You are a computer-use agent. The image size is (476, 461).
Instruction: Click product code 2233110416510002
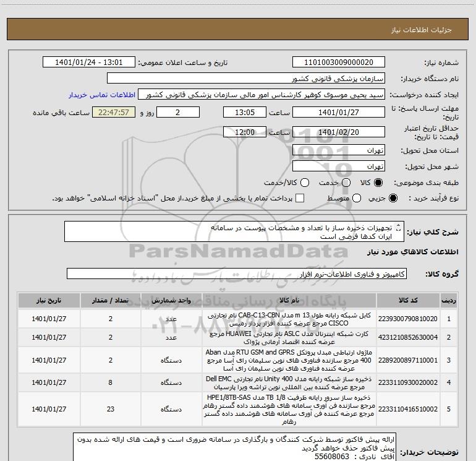point(408,409)
